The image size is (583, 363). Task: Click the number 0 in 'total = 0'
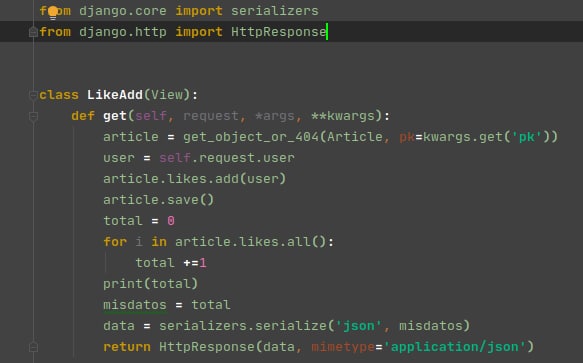point(171,221)
